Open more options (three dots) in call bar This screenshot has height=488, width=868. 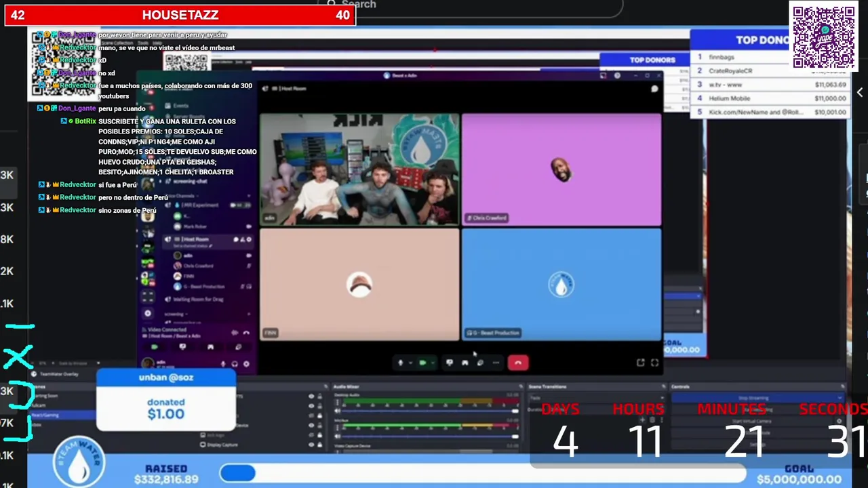pos(496,363)
